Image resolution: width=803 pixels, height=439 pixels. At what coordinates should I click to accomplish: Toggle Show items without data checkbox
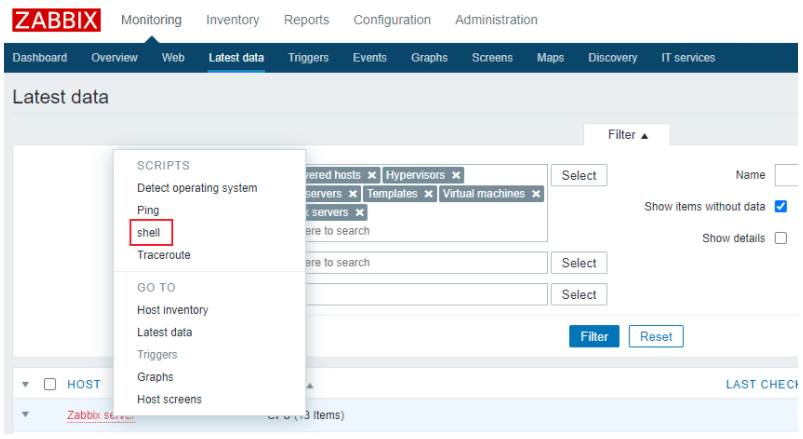780,206
